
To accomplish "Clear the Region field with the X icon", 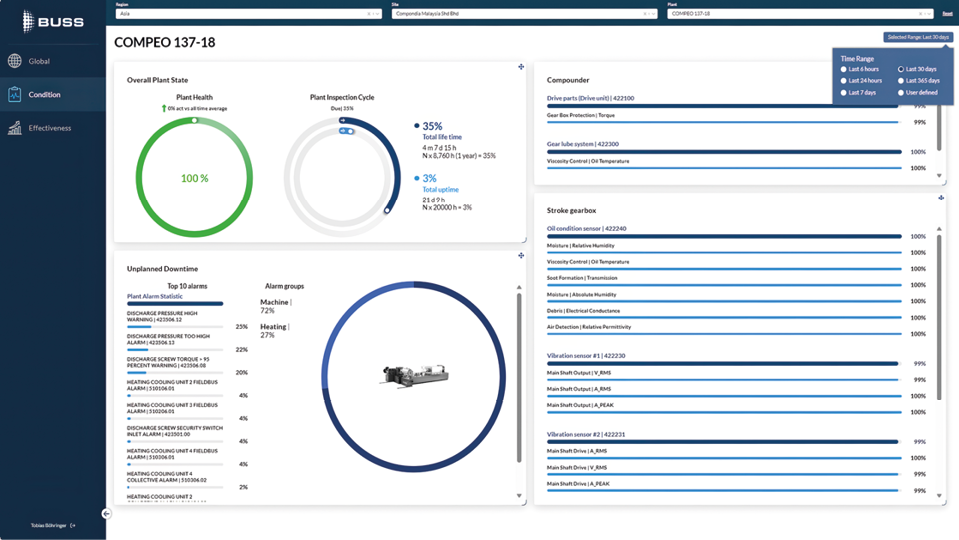I will [x=369, y=14].
